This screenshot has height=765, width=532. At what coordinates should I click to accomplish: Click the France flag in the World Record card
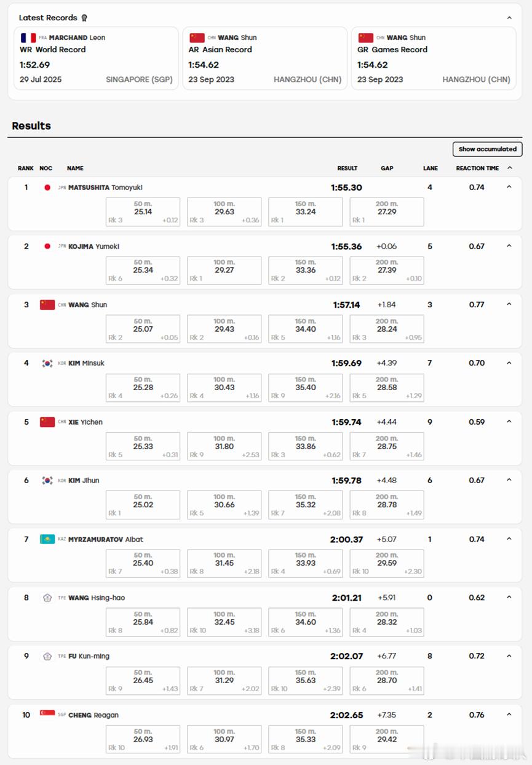pyautogui.click(x=28, y=38)
